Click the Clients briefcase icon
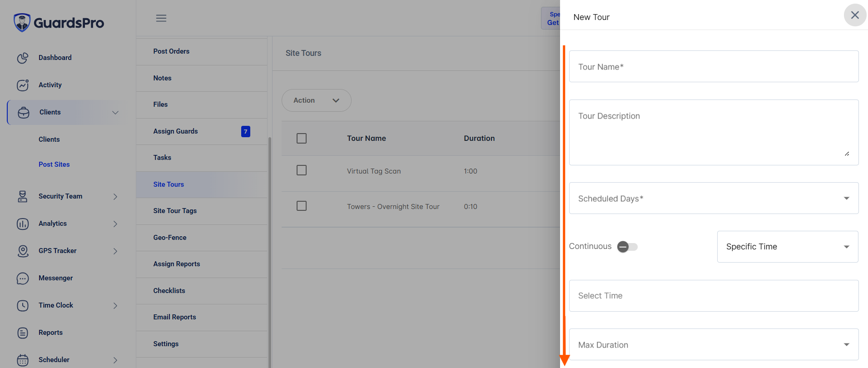Viewport: 868px width, 368px height. coord(24,112)
